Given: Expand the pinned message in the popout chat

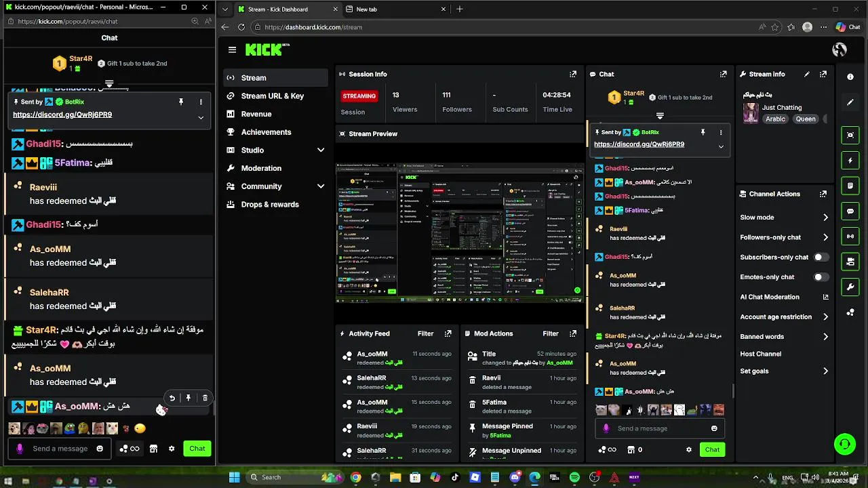Looking at the screenshot, I should tap(201, 117).
